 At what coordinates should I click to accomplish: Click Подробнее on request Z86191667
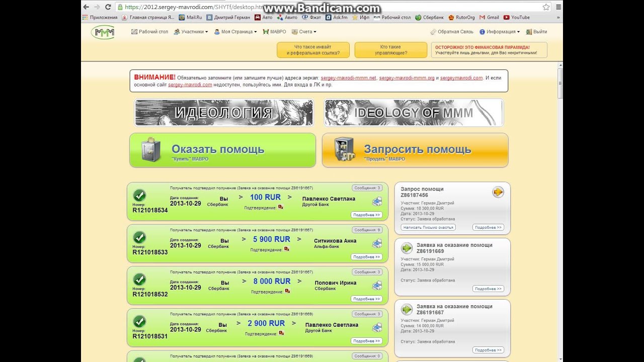[x=488, y=350]
